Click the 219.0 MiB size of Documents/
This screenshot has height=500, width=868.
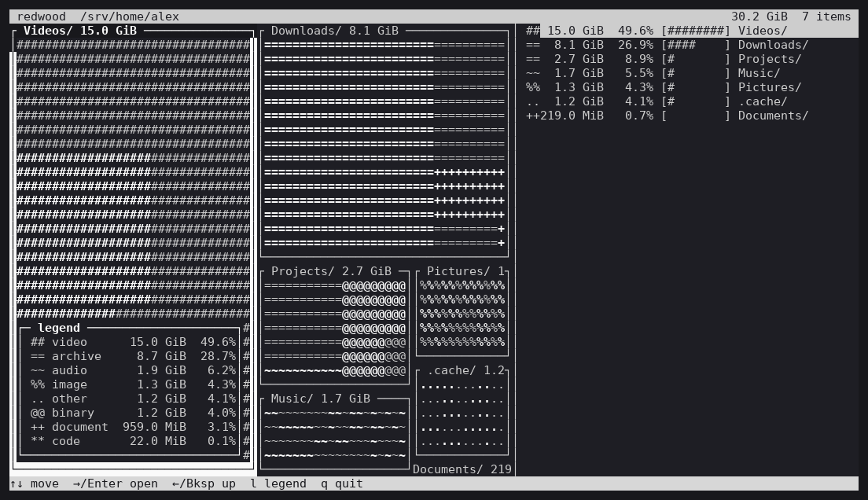[572, 116]
